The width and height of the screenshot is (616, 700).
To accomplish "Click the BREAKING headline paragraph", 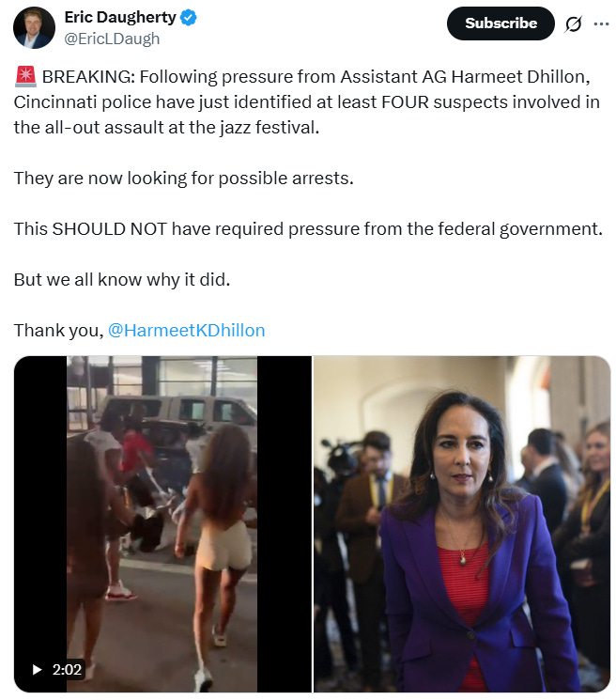I will coord(306,102).
